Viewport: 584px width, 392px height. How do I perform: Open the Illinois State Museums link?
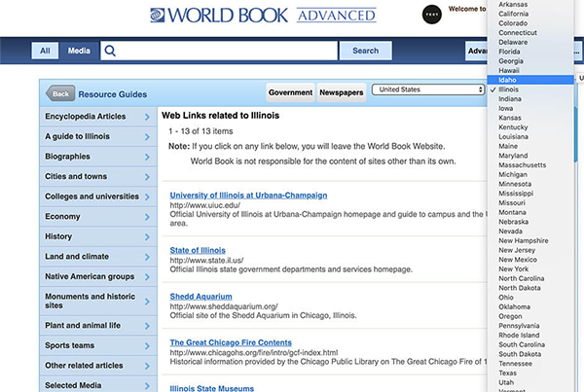click(211, 388)
